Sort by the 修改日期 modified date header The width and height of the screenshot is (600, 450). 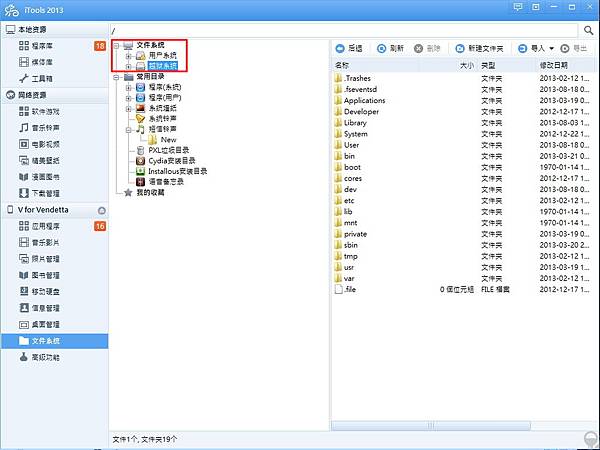(566, 65)
